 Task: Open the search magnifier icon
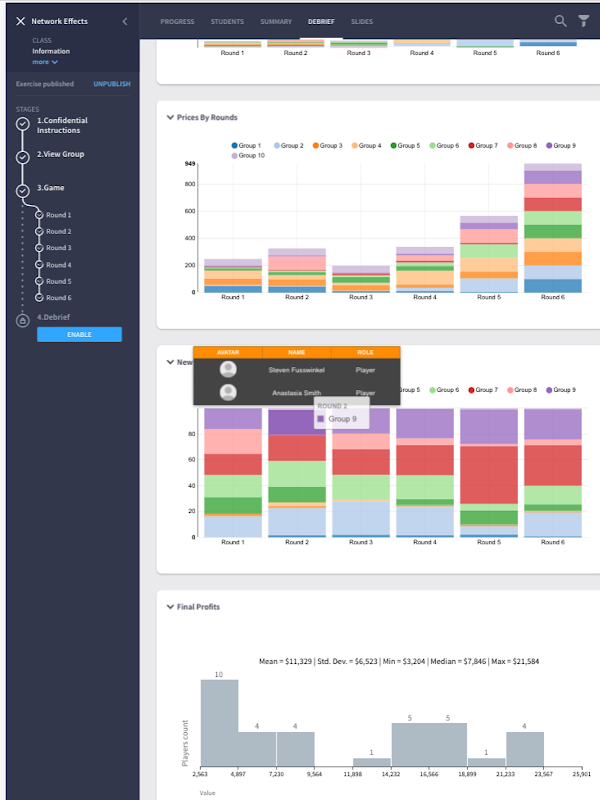click(560, 21)
